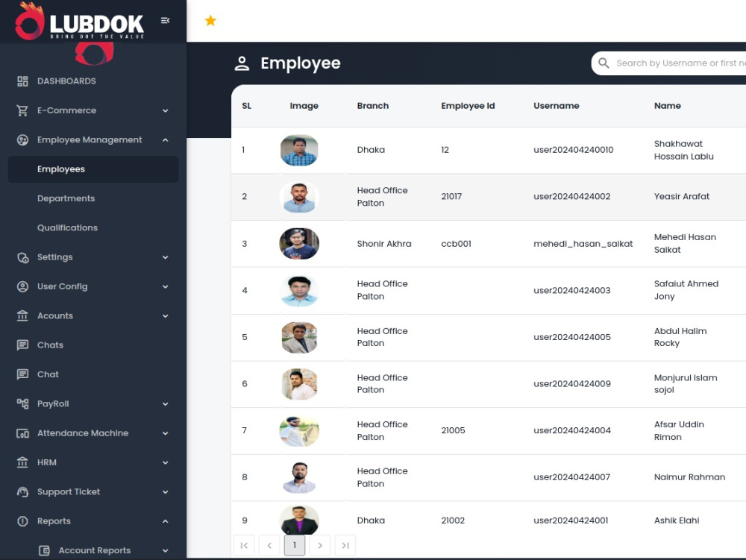Viewport: 746px width, 560px height.
Task: Click the yellow favorites star icon
Action: [x=210, y=20]
